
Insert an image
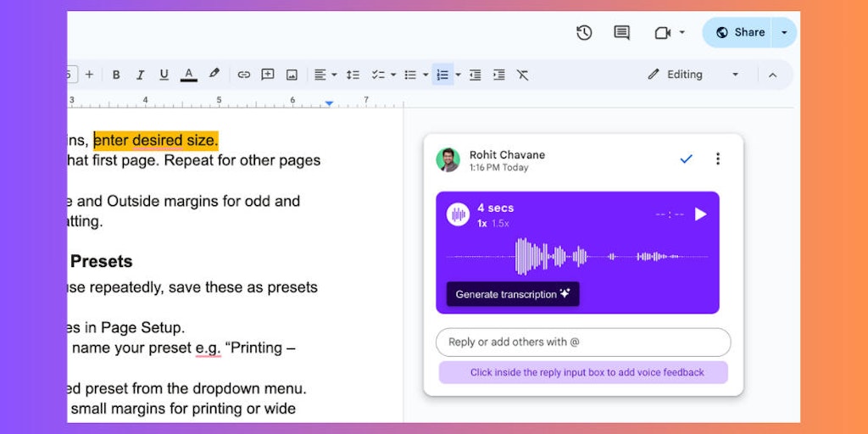[292, 75]
